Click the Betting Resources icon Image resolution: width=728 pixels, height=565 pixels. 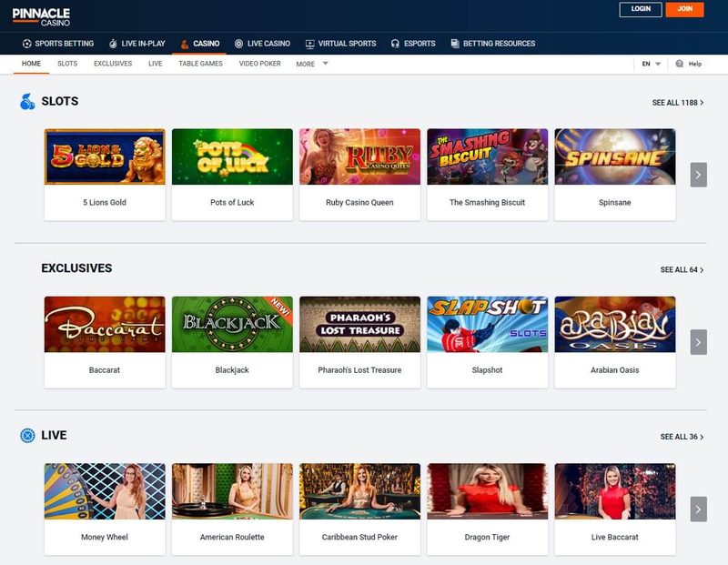453,43
